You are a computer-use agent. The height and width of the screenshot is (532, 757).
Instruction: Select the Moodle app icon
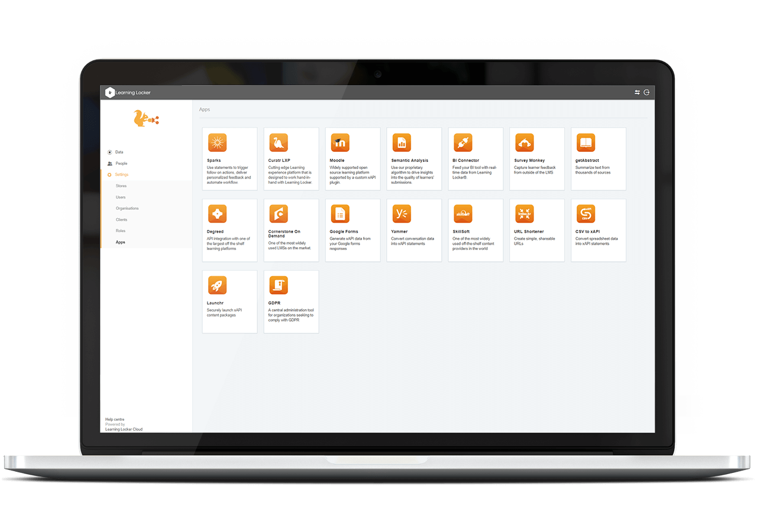pyautogui.click(x=340, y=142)
